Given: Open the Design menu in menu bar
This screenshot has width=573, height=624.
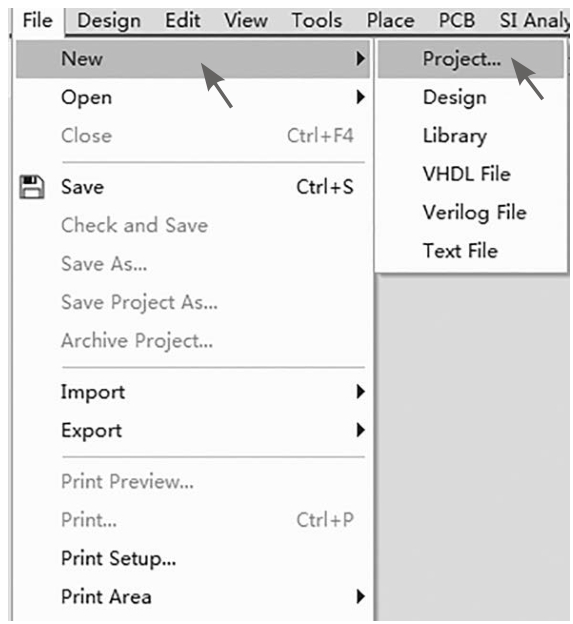Looking at the screenshot, I should (x=109, y=21).
